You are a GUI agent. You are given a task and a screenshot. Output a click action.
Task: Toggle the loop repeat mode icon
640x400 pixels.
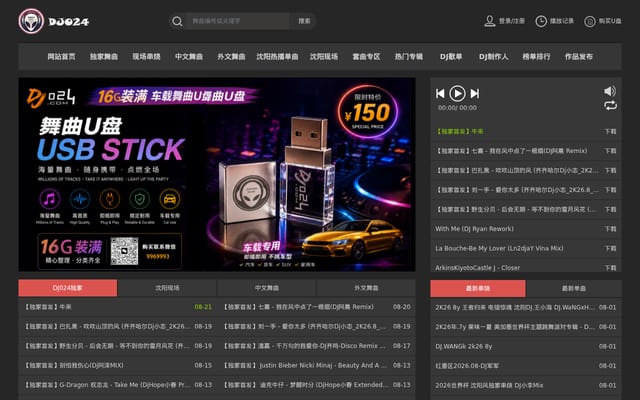point(610,106)
